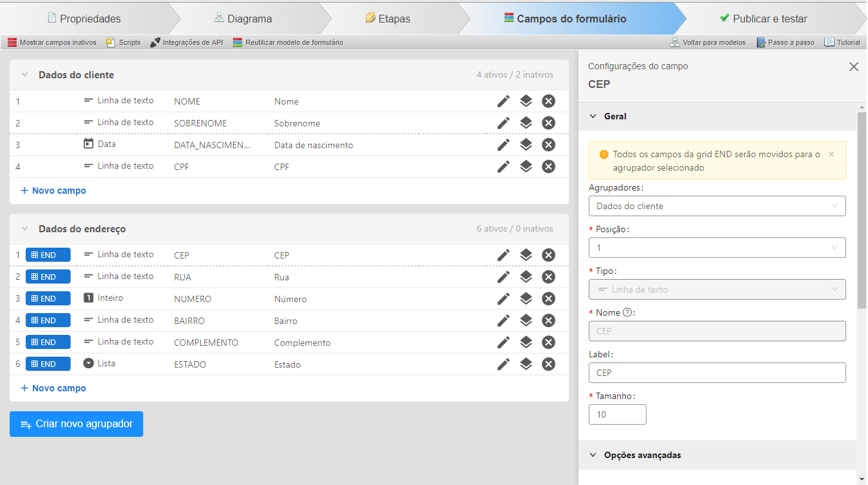Click the END grid tag on ESTADO row
The height and width of the screenshot is (485, 868).
[x=48, y=364]
